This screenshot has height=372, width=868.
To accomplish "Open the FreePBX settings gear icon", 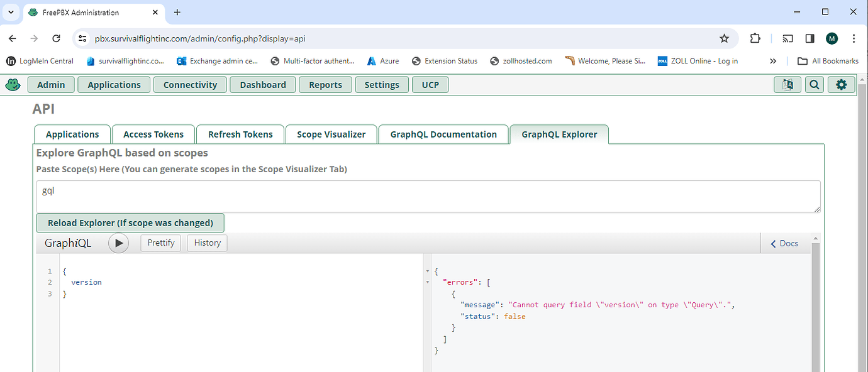I will (x=842, y=85).
